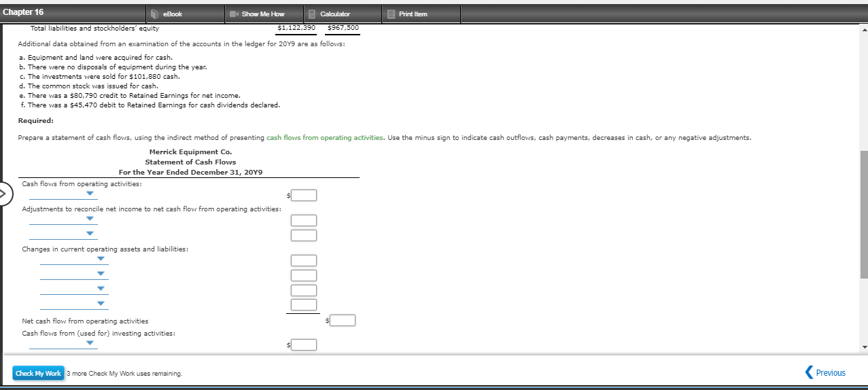
Task: Open dropdown under Cash flows from investing activities
Action: 63,343
